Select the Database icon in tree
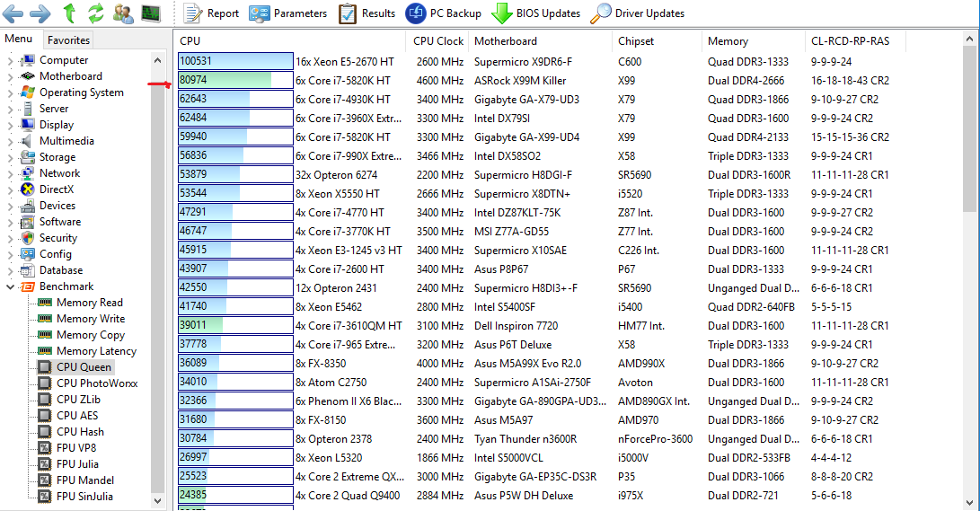Viewport: 980px width, 511px height. click(x=28, y=270)
